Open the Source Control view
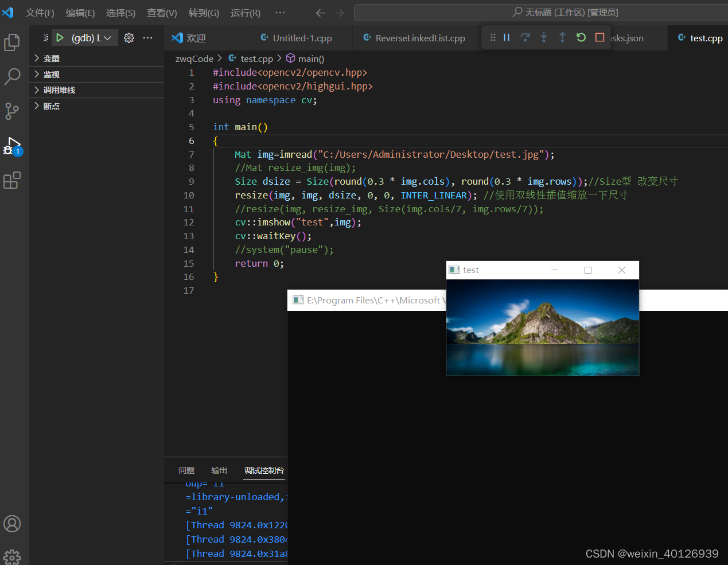The height and width of the screenshot is (565, 728). (x=12, y=111)
